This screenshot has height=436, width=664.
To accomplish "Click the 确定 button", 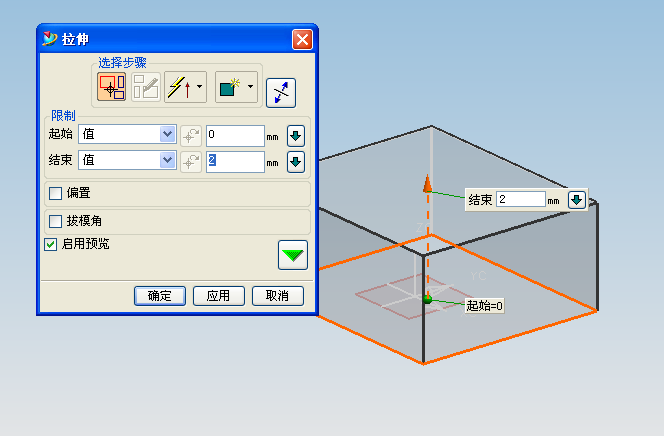I will [x=160, y=295].
